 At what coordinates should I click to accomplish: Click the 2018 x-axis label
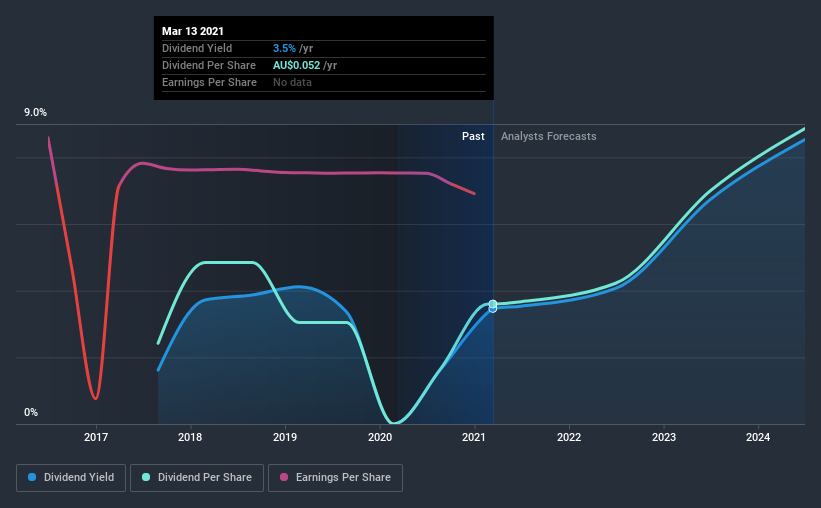[x=190, y=437]
